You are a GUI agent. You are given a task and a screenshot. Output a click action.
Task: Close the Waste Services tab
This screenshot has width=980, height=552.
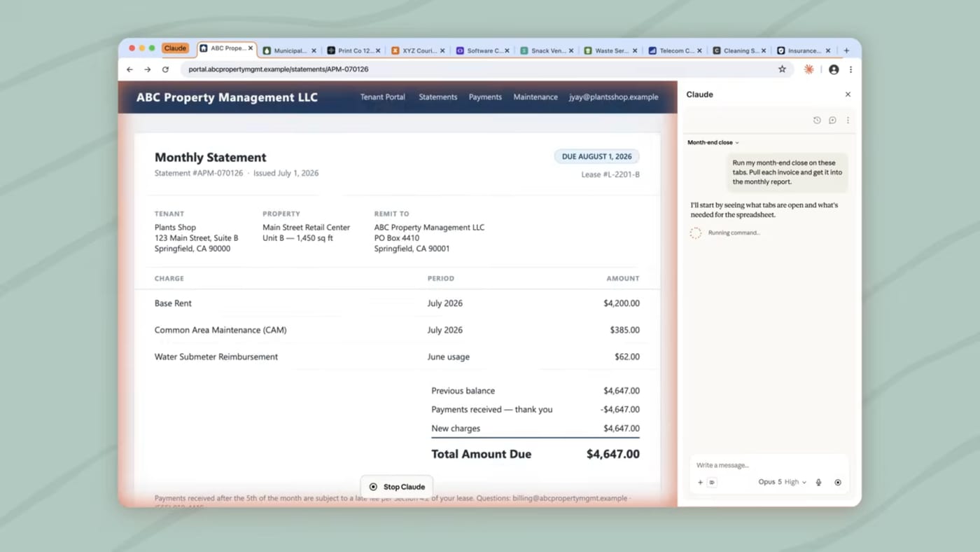635,50
